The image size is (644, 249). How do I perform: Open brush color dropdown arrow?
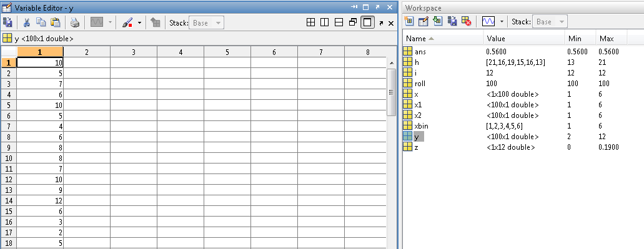coord(139,22)
